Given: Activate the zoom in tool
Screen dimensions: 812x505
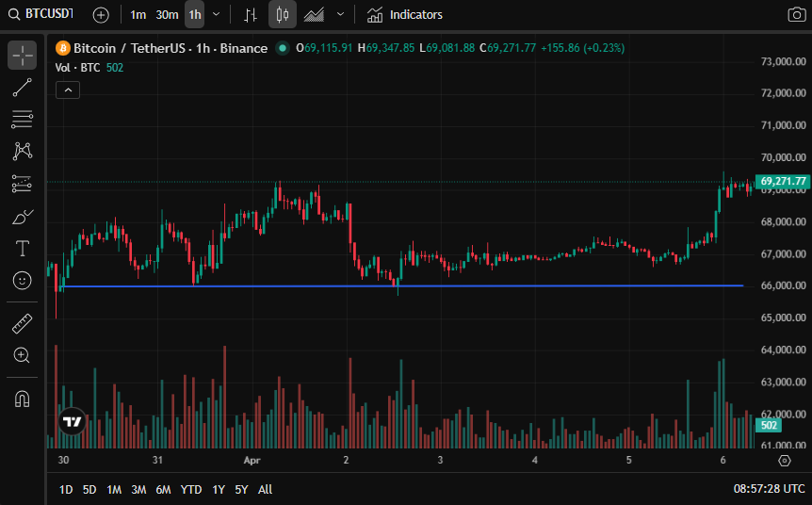Looking at the screenshot, I should click(22, 355).
